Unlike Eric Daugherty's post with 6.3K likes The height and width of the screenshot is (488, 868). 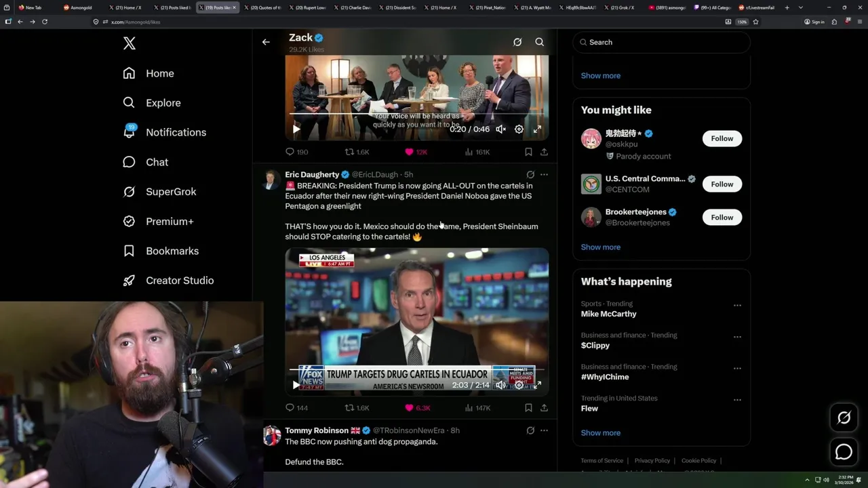tap(417, 407)
